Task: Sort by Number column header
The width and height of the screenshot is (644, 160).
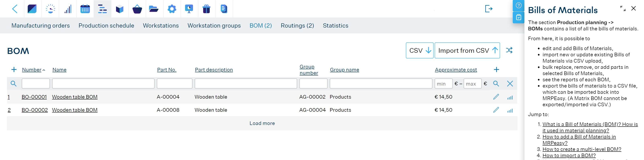Action: [31, 70]
